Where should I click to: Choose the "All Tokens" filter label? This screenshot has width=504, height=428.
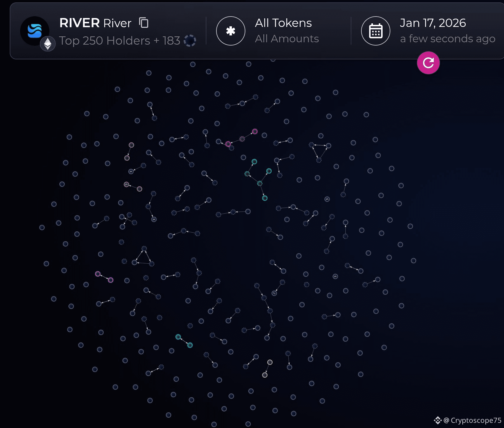click(283, 23)
